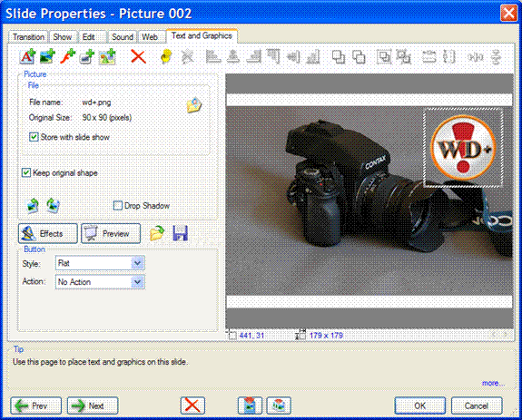
Task: Select the WD+ logo in slide preview
Action: [x=463, y=147]
